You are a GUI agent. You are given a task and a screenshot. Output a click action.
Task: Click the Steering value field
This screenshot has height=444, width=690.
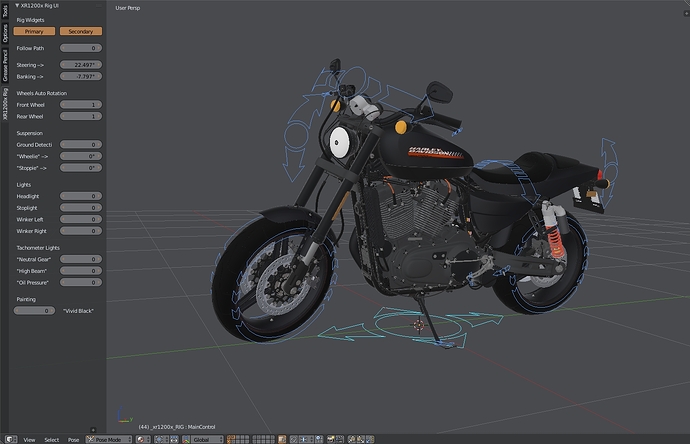(81, 65)
